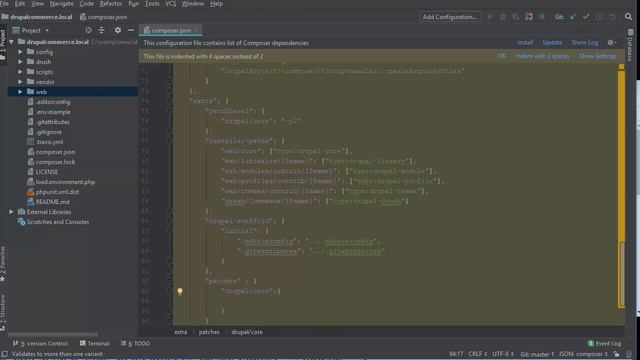
Task: Click the Update composer link
Action: tap(552, 42)
